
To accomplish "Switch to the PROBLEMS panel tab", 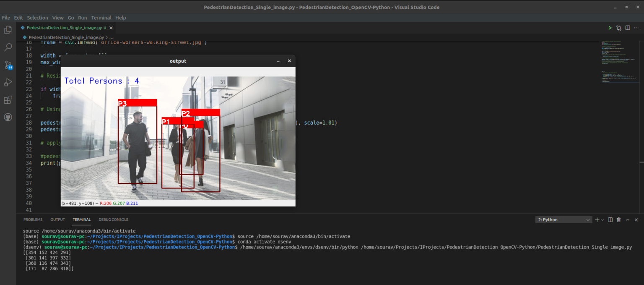I will [x=33, y=220].
